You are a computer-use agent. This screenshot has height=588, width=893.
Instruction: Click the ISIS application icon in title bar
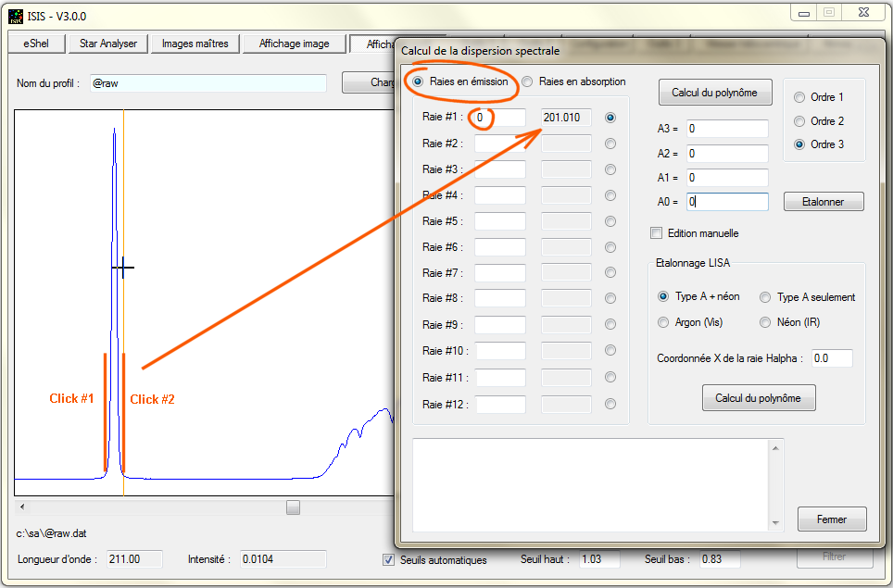pos(15,16)
